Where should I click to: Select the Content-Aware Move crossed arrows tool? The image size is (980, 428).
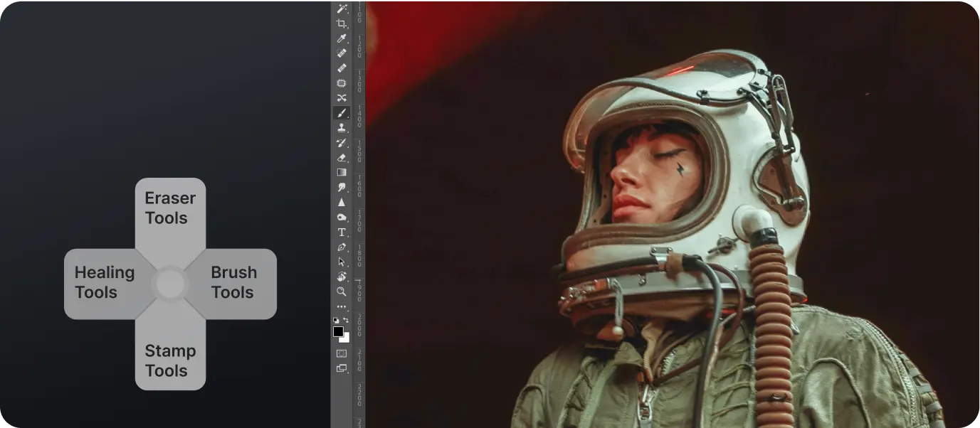[342, 98]
